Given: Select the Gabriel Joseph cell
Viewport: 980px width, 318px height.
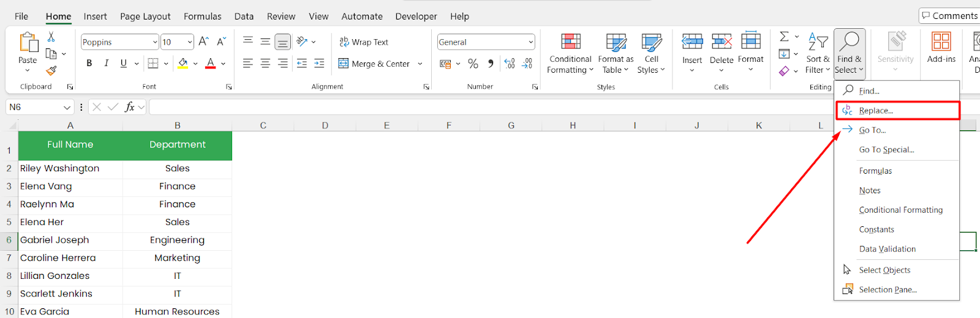Looking at the screenshot, I should pos(70,240).
